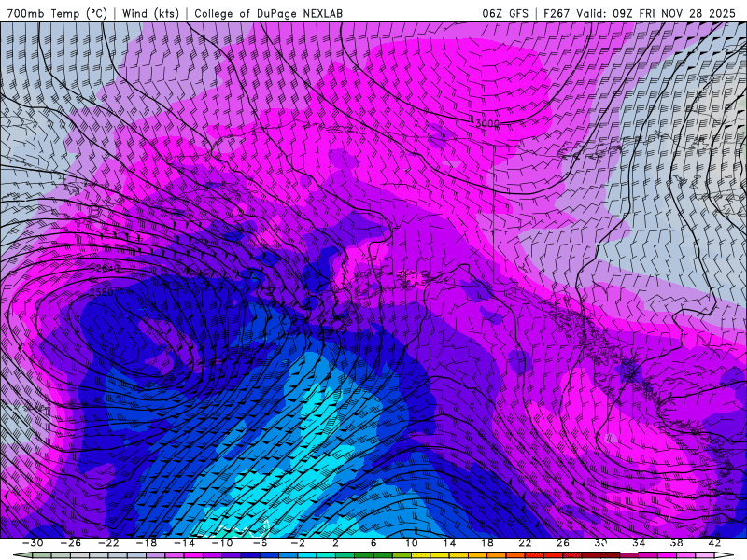Viewport: 747px width, 560px height.
Task: Click the -10 colorbar scale value
Action: click(x=222, y=543)
